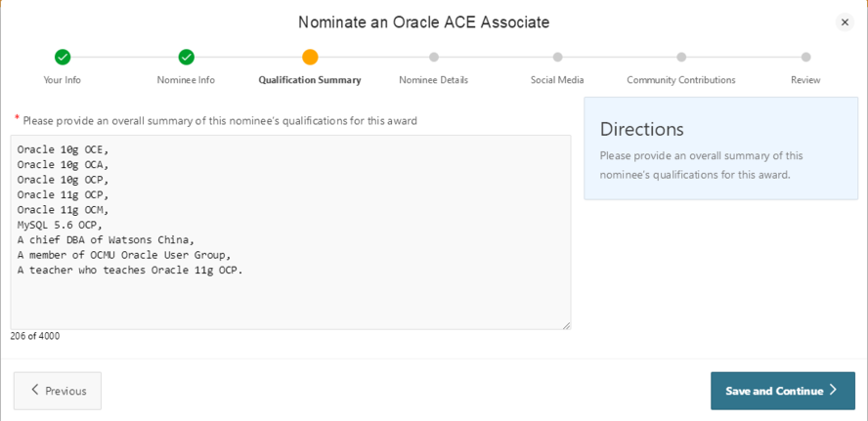Screen dimensions: 868x421
Task: Click the gray Community Contributions step dot
Action: click(x=681, y=57)
